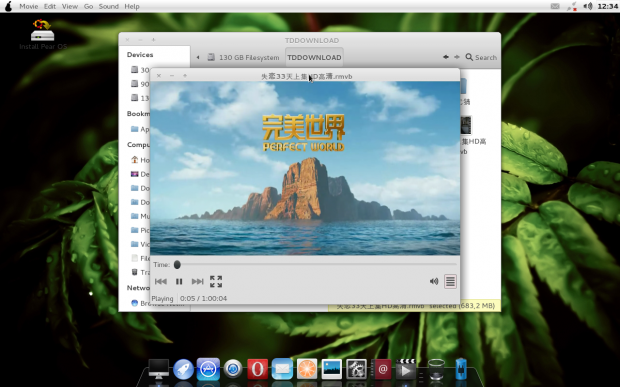
Task: Open the Movie menu
Action: (29, 6)
